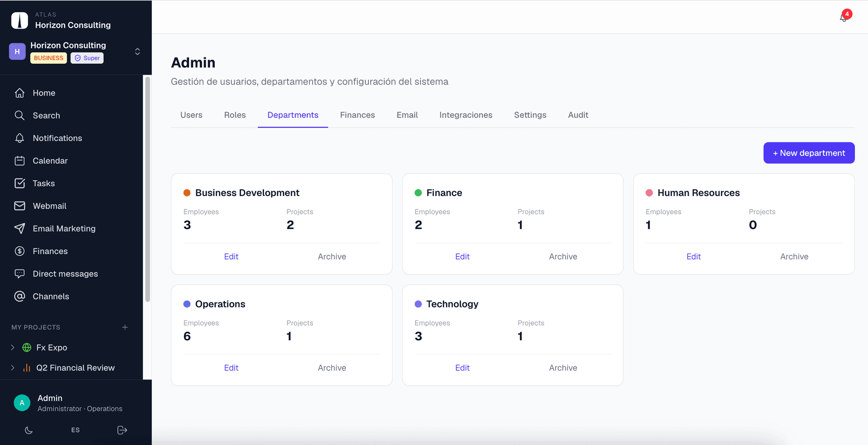The height and width of the screenshot is (445, 868).
Task: Expand the Fx Expo project
Action: point(13,347)
